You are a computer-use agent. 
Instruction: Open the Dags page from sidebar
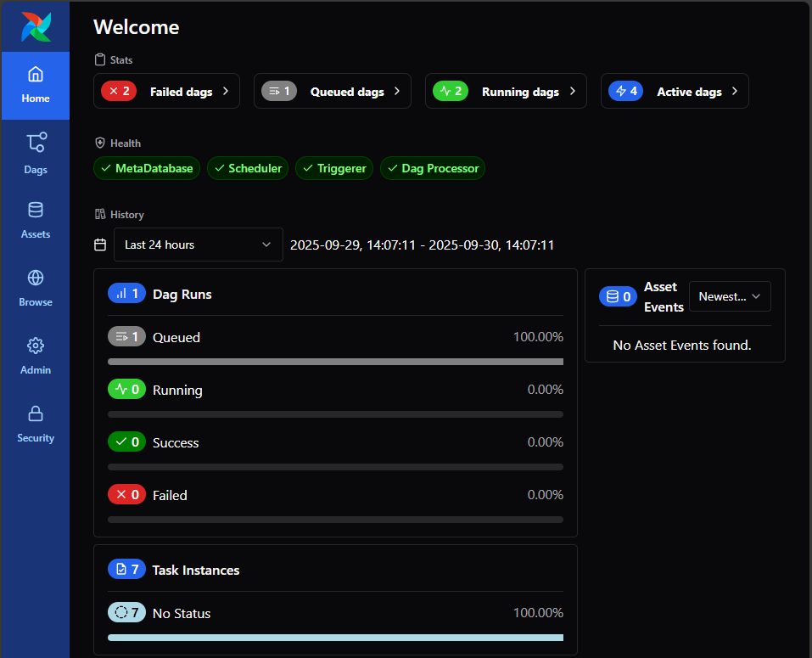pyautogui.click(x=36, y=153)
